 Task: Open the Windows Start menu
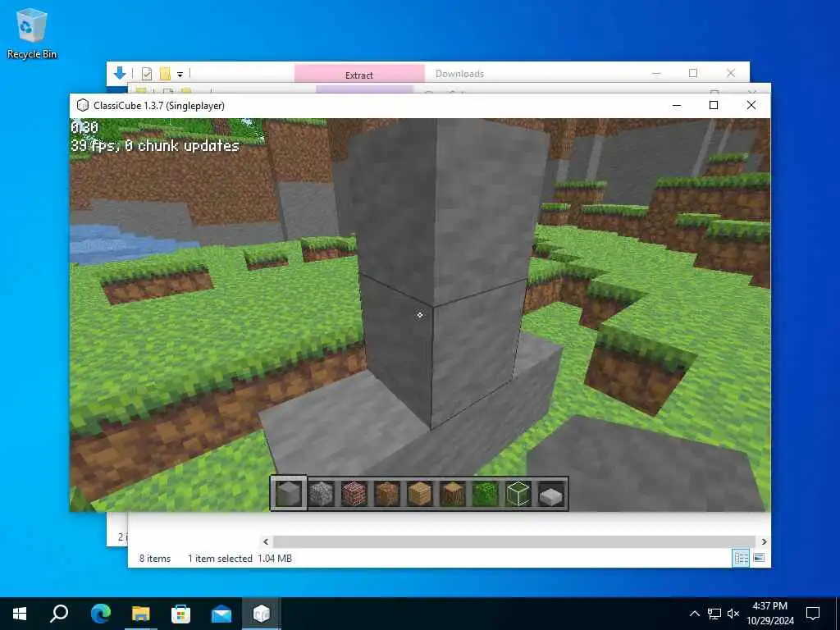(x=20, y=614)
